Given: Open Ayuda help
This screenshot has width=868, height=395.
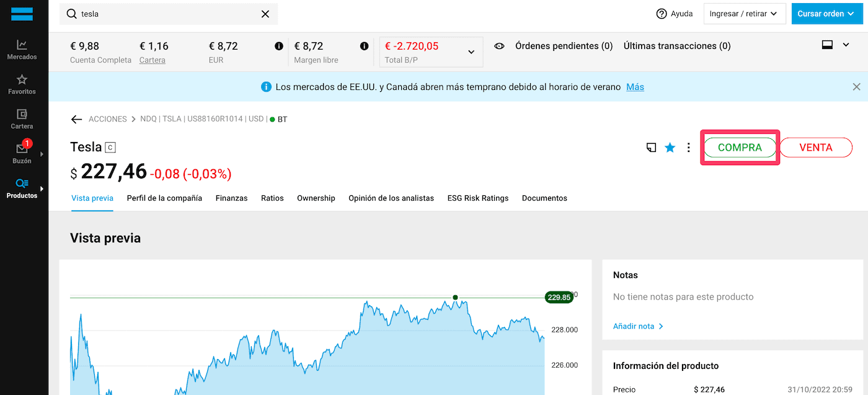Looking at the screenshot, I should [675, 14].
